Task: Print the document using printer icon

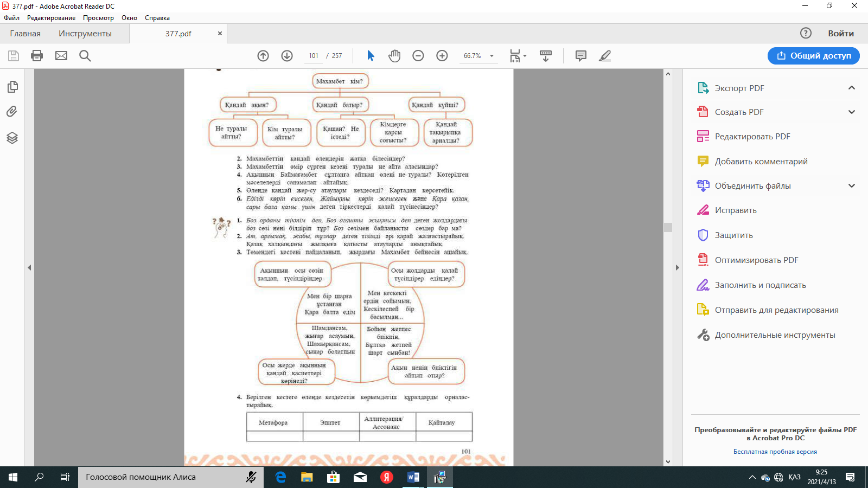Action: click(37, 56)
